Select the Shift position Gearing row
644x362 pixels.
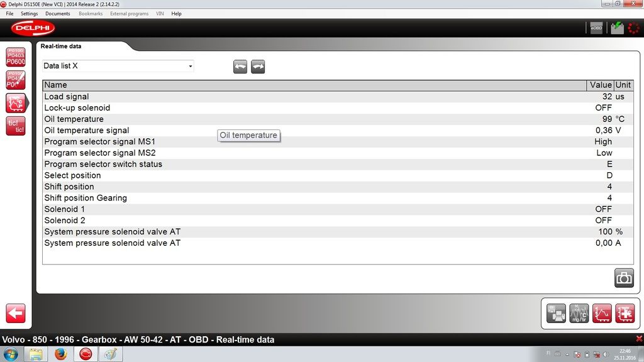pyautogui.click(x=338, y=198)
